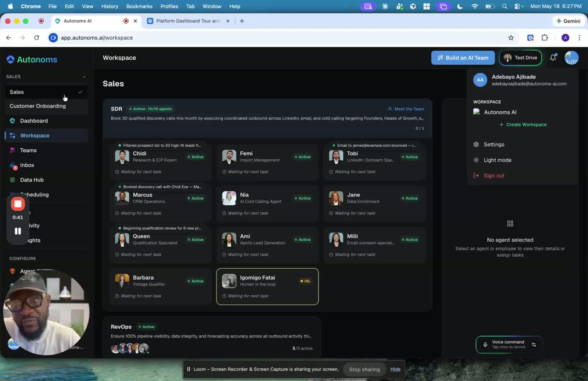
Task: Select the Ami Apollo Lead Generation card
Action: coord(267,245)
